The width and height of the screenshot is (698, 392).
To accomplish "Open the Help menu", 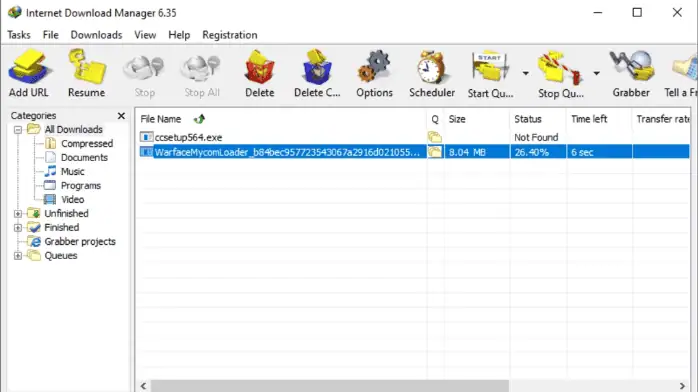I will pyautogui.click(x=179, y=35).
